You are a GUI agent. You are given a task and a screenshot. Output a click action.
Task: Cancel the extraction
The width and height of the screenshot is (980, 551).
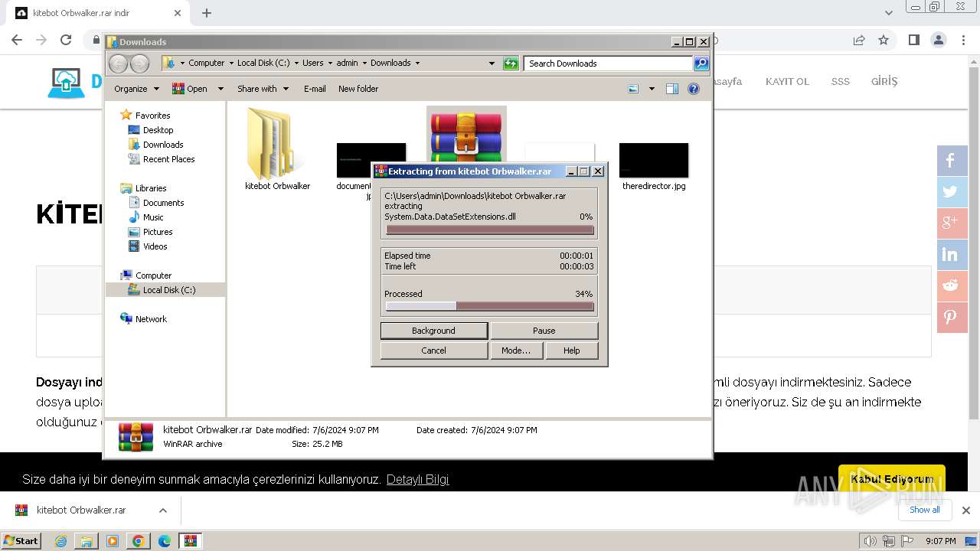click(433, 350)
